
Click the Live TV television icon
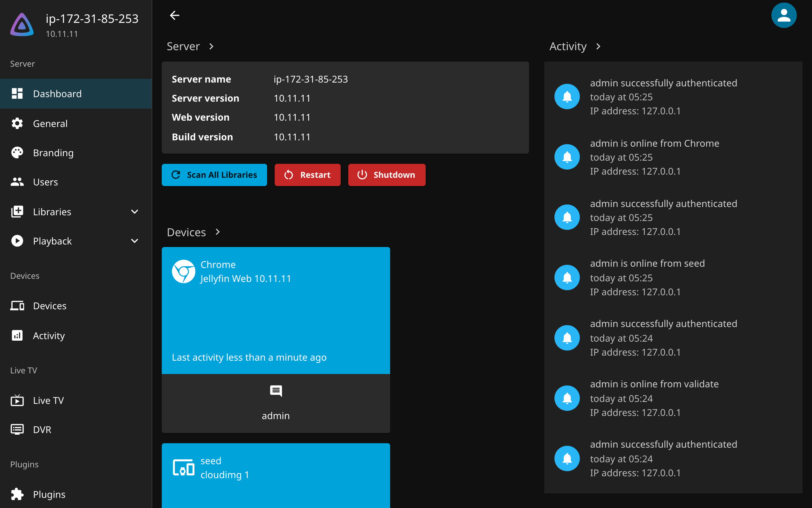point(17,400)
